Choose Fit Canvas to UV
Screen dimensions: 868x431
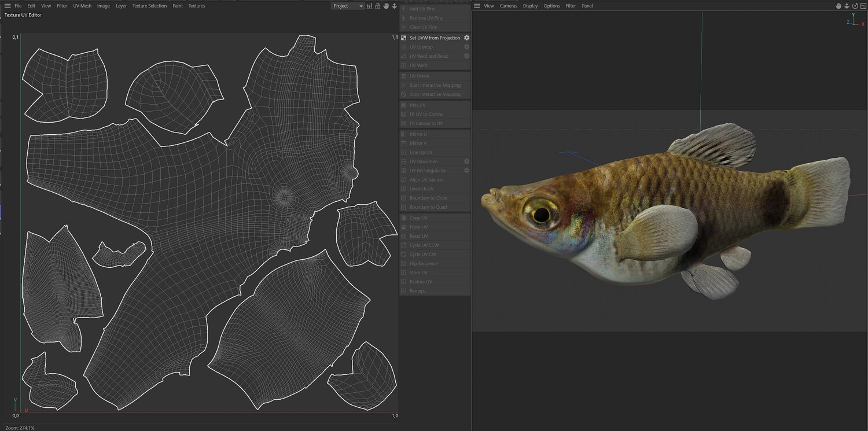[x=435, y=123]
